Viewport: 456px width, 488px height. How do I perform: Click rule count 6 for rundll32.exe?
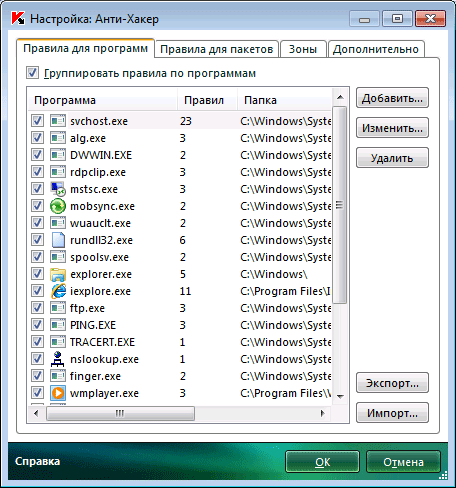click(182, 240)
